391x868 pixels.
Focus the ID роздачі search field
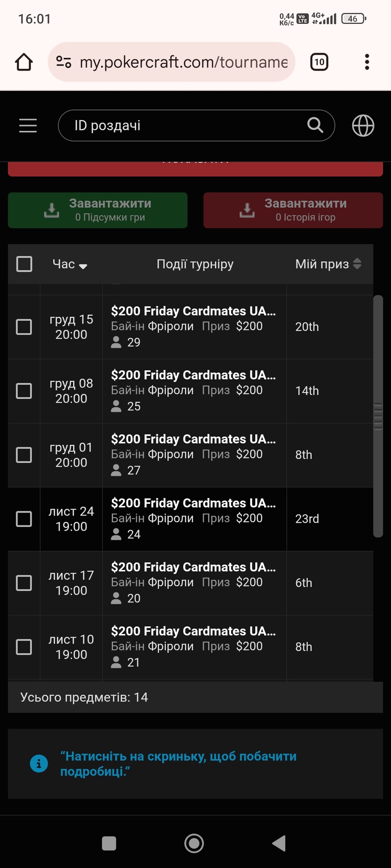click(184, 125)
